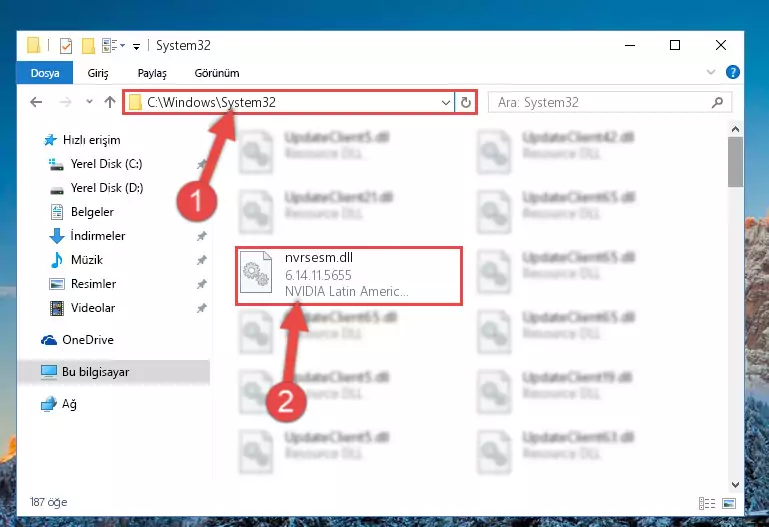Image resolution: width=769 pixels, height=527 pixels.
Task: Click the C:\Windows\System32 address bar
Action: point(288,102)
